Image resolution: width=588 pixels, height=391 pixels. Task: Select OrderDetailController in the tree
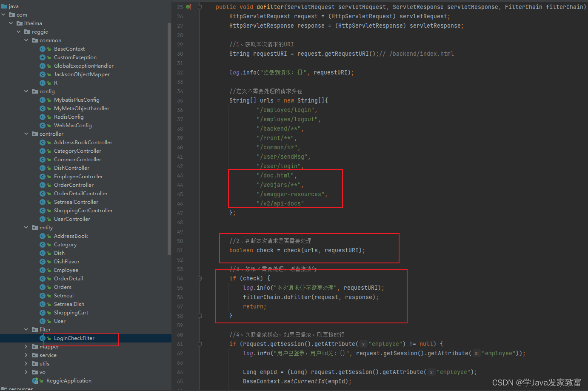[81, 194]
